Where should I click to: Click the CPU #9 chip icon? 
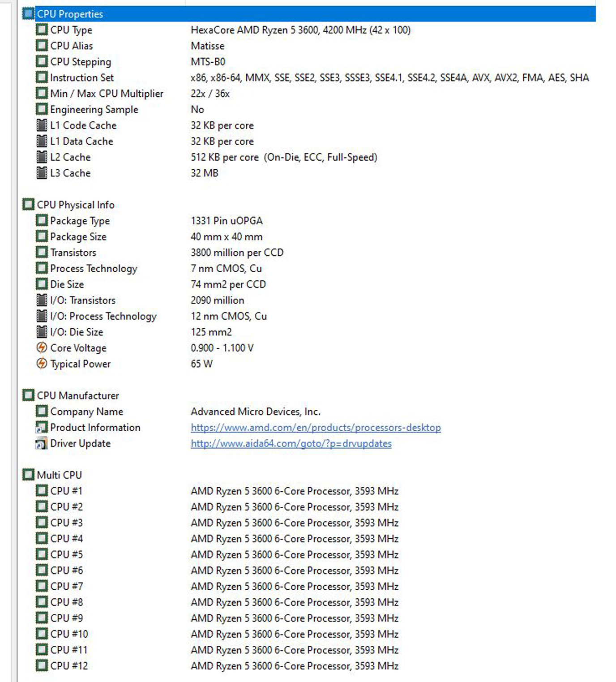coord(42,618)
